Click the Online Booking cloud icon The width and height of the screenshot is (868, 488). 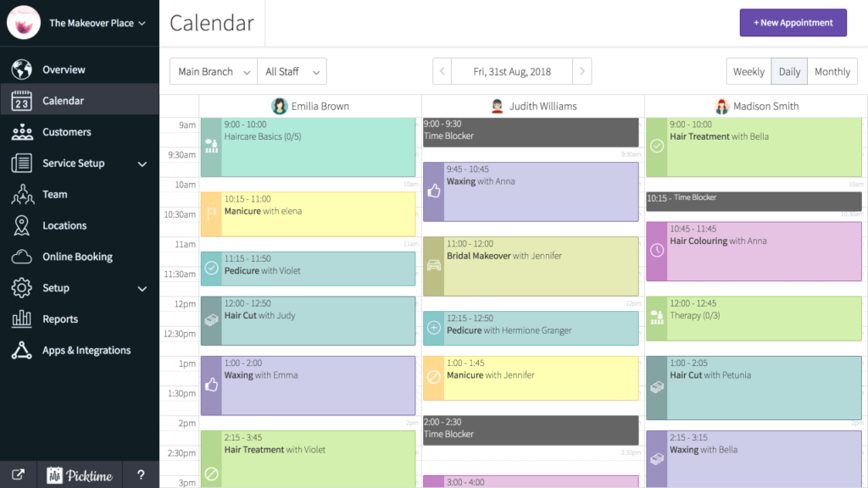tap(21, 257)
